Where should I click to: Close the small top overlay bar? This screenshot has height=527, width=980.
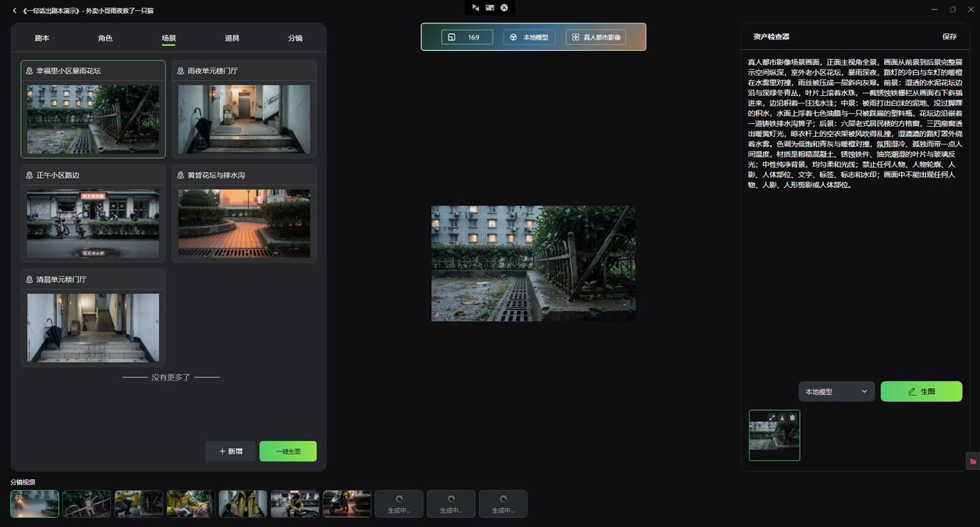(x=504, y=7)
